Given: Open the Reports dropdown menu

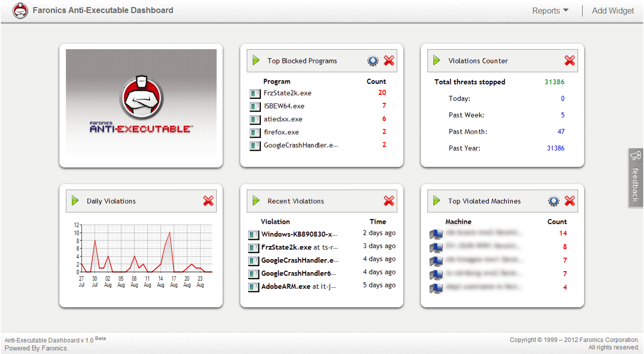Looking at the screenshot, I should click(550, 10).
